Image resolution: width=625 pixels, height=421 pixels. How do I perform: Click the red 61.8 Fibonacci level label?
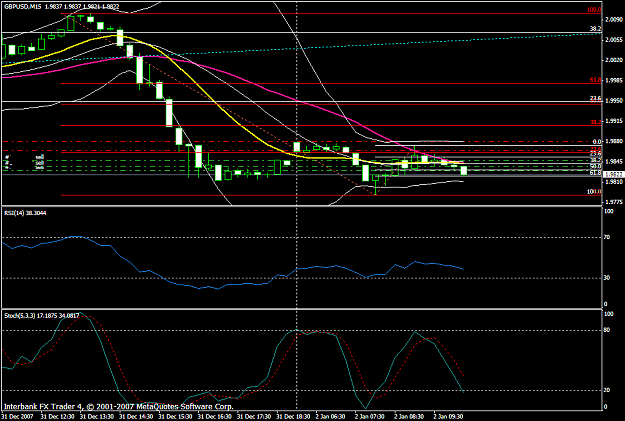coord(596,80)
